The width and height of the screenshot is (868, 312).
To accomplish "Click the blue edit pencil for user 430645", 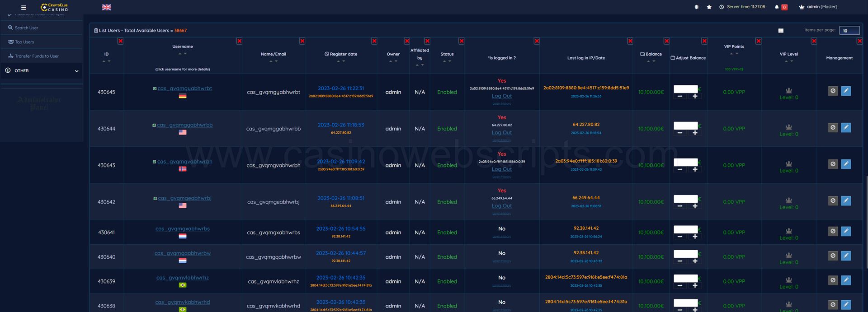I will pyautogui.click(x=846, y=91).
